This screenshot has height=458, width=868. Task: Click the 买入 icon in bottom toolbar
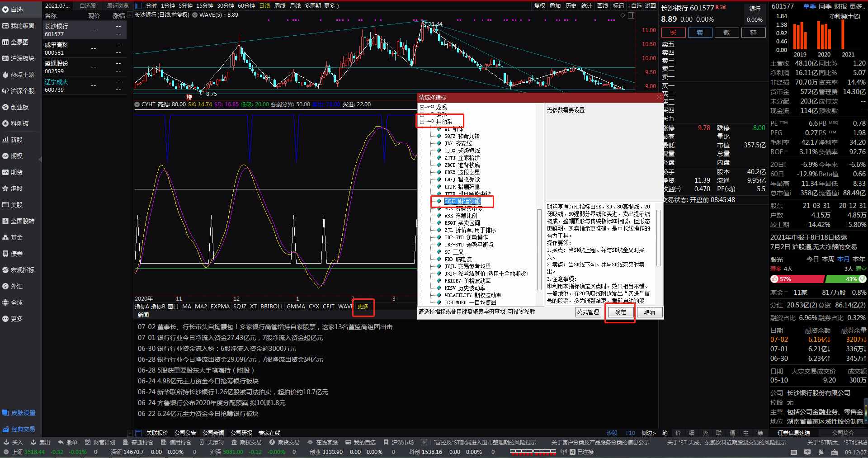tap(6, 442)
